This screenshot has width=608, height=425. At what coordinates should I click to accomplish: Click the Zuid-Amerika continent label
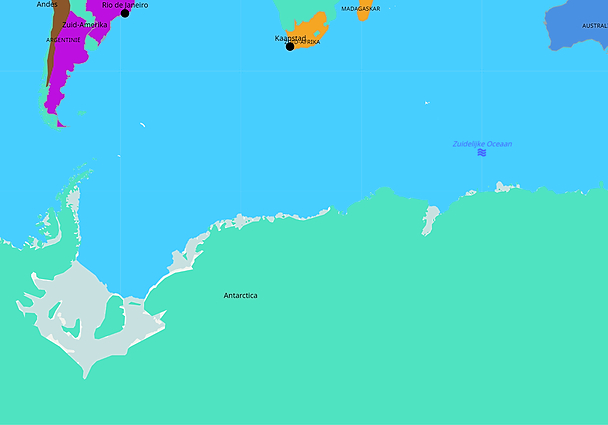click(x=85, y=24)
